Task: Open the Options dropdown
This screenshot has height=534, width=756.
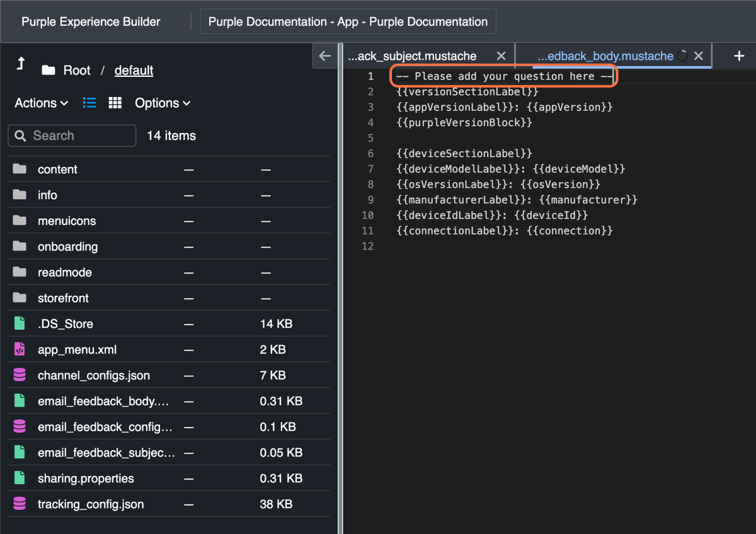Action: (163, 103)
